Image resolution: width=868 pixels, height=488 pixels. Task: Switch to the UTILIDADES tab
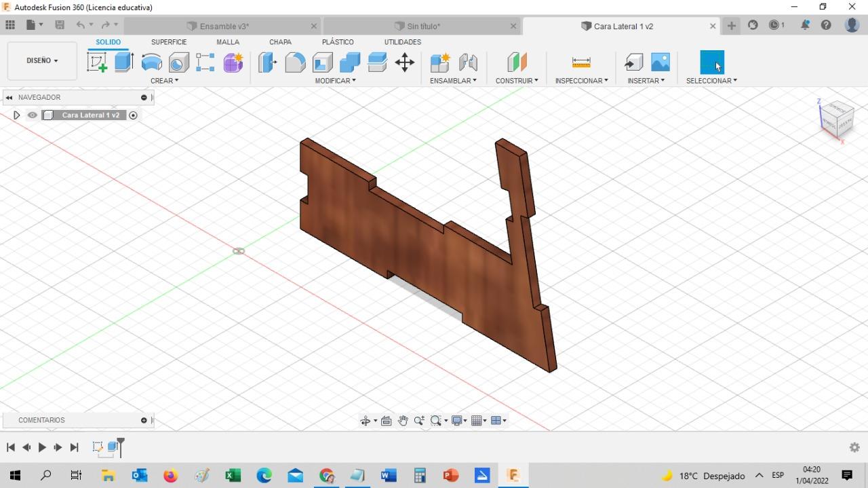[403, 42]
